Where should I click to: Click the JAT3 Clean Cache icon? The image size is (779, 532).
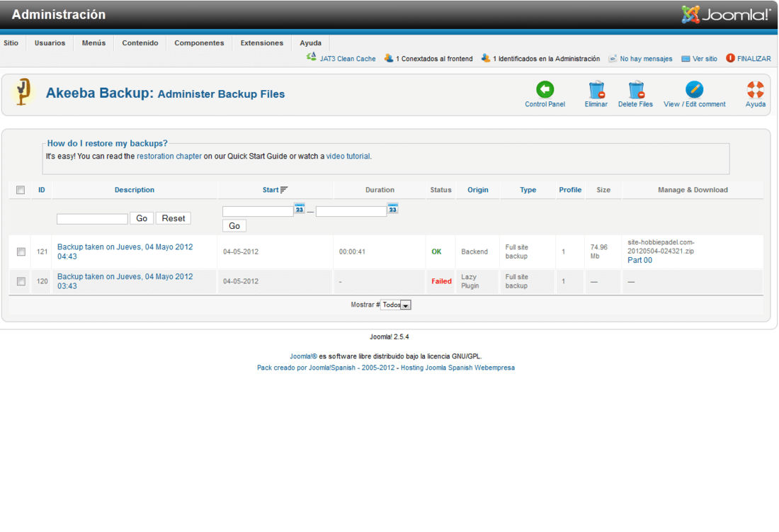[x=312, y=57]
